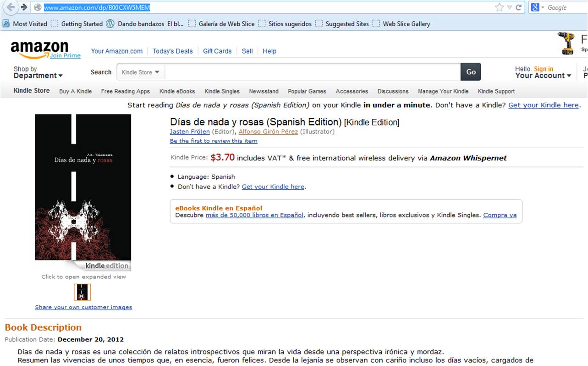Screen dimensions: 588x366
Task: Open the Most Visited bookmarks folder
Action: pos(25,24)
